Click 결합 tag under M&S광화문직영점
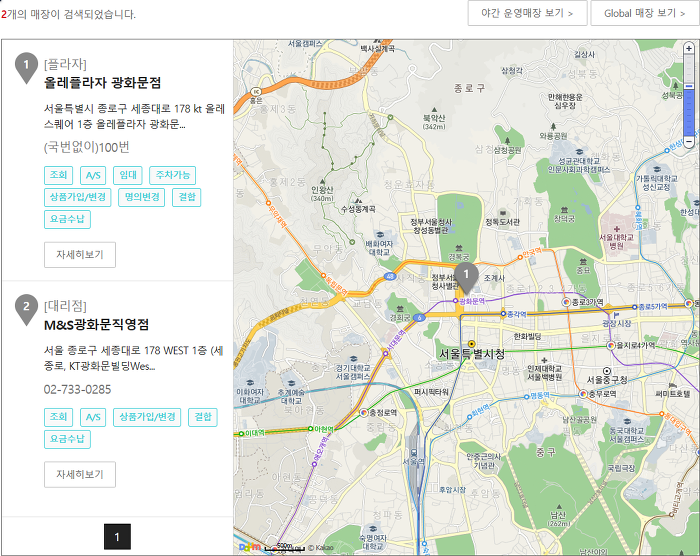The height and width of the screenshot is (556, 700). 203,417
